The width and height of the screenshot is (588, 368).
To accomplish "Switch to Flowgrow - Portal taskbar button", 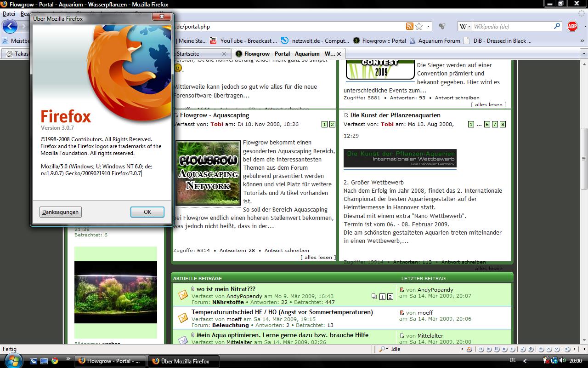I will pos(111,361).
